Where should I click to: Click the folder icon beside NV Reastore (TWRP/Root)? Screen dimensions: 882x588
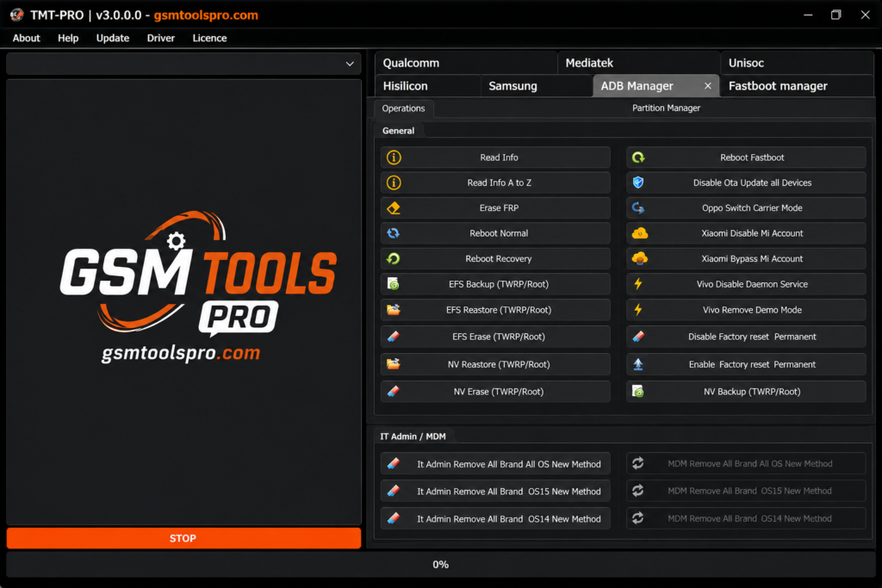pyautogui.click(x=394, y=364)
